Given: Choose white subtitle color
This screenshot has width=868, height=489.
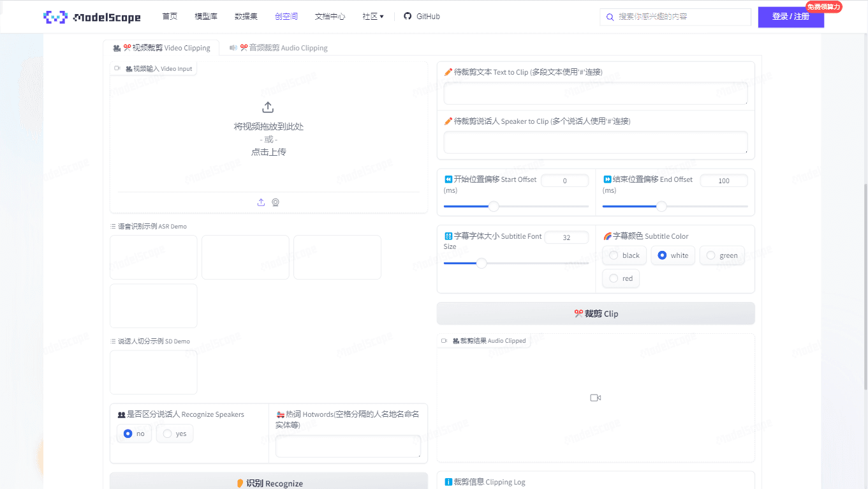Looking at the screenshot, I should point(673,255).
